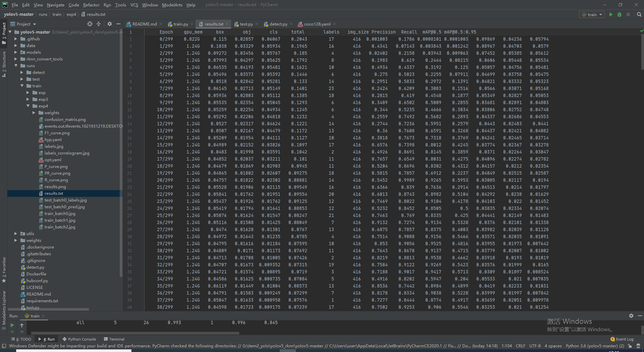Collapse the exp4 folder
Image resolution: width=644 pixels, height=352 pixels.
click(x=28, y=106)
